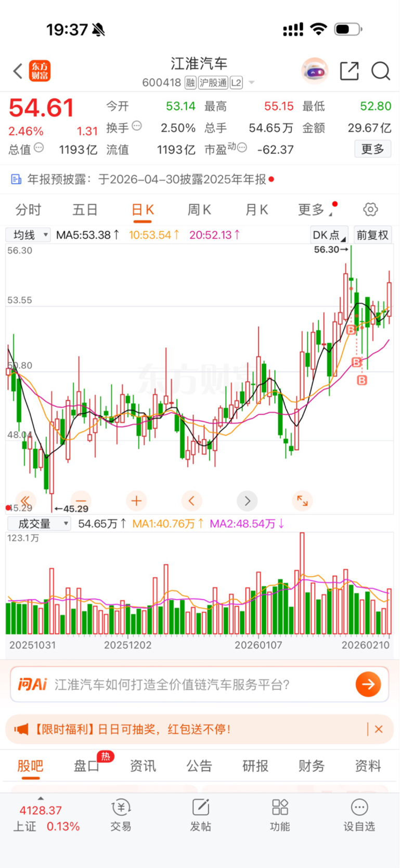This screenshot has height=868, width=400.
Task: Tap the MA5:53.38 value
Action: point(87,235)
